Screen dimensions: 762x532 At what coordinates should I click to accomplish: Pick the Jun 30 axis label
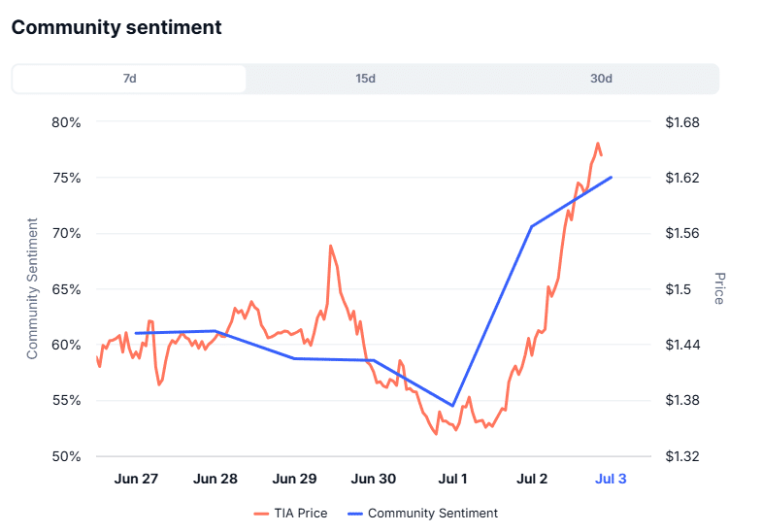(x=374, y=479)
